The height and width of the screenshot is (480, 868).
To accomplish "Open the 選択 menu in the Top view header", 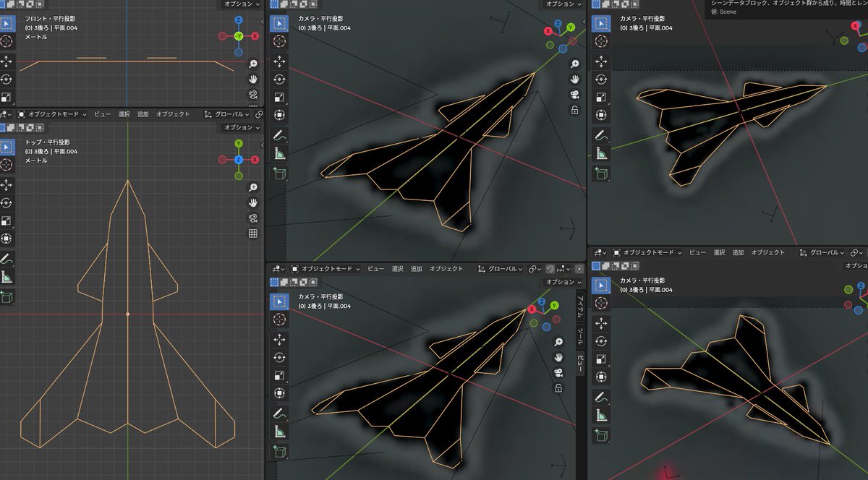I will pos(124,114).
